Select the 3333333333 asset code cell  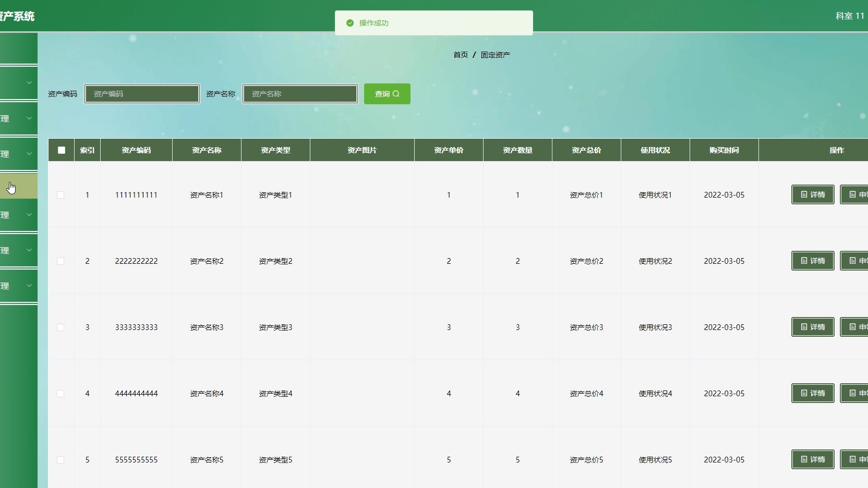tap(136, 327)
